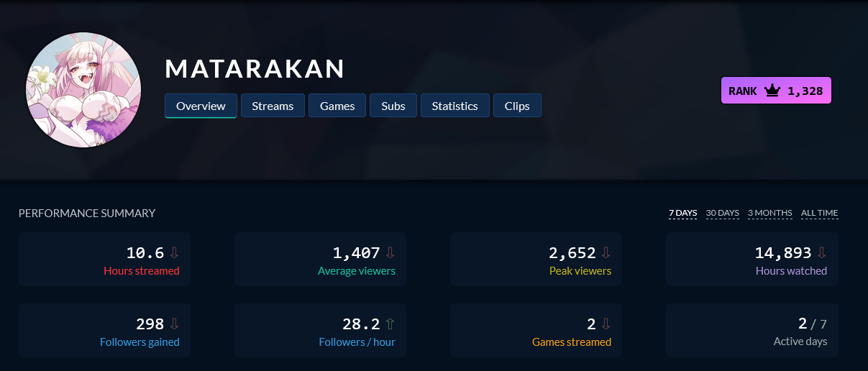Select the 30 DAYS time range
This screenshot has width=868, height=371.
[722, 213]
